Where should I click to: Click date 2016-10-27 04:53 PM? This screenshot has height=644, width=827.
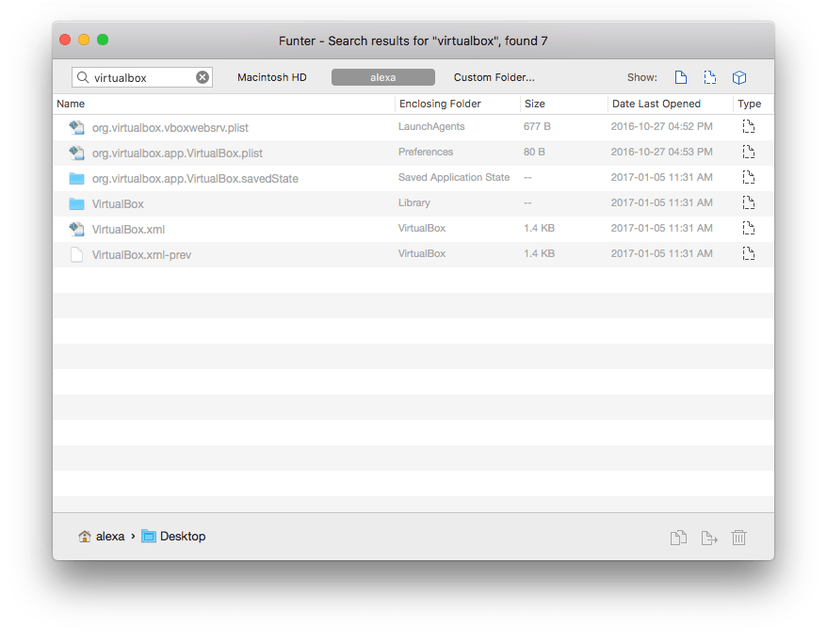661,152
